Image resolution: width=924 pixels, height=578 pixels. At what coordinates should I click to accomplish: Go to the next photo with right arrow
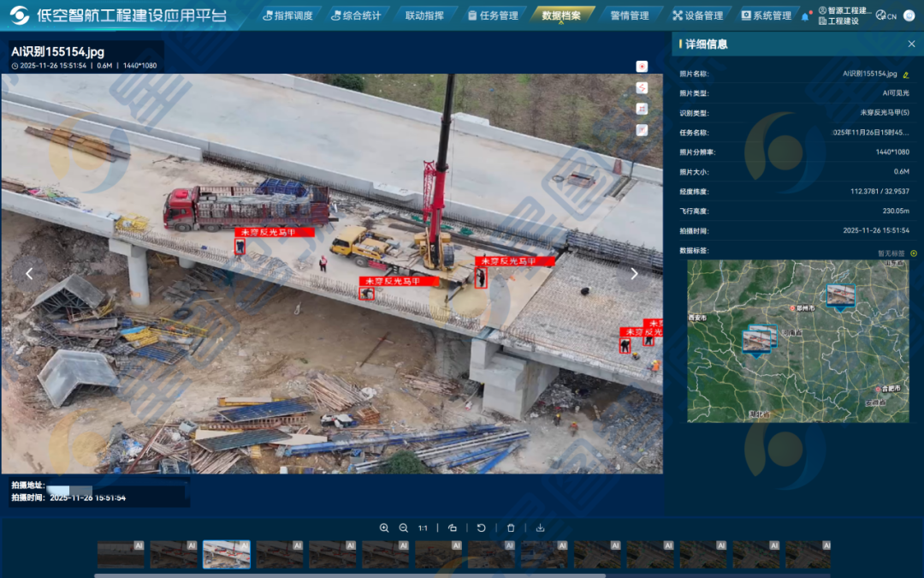[634, 274]
